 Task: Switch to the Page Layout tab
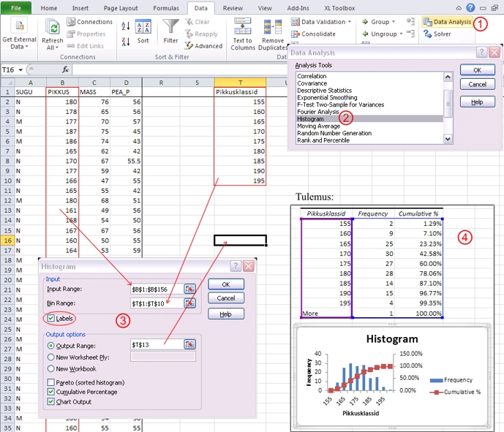[x=121, y=8]
